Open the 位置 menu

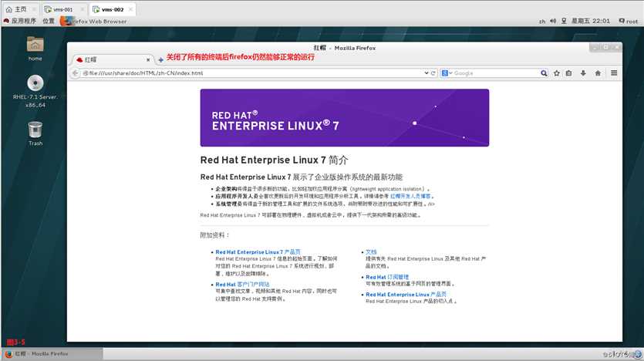[49, 21]
